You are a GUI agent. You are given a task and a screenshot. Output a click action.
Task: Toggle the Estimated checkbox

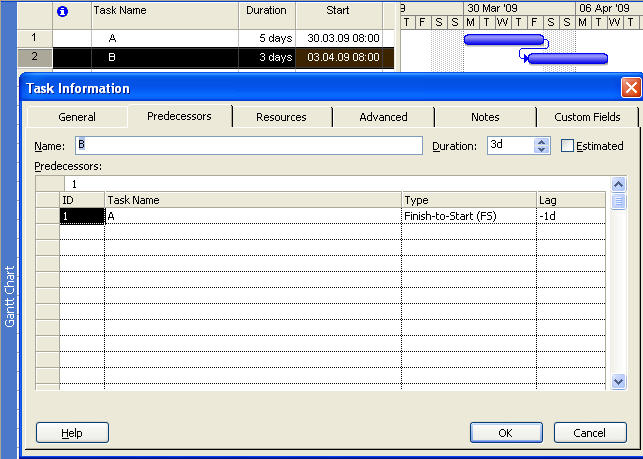coord(568,146)
